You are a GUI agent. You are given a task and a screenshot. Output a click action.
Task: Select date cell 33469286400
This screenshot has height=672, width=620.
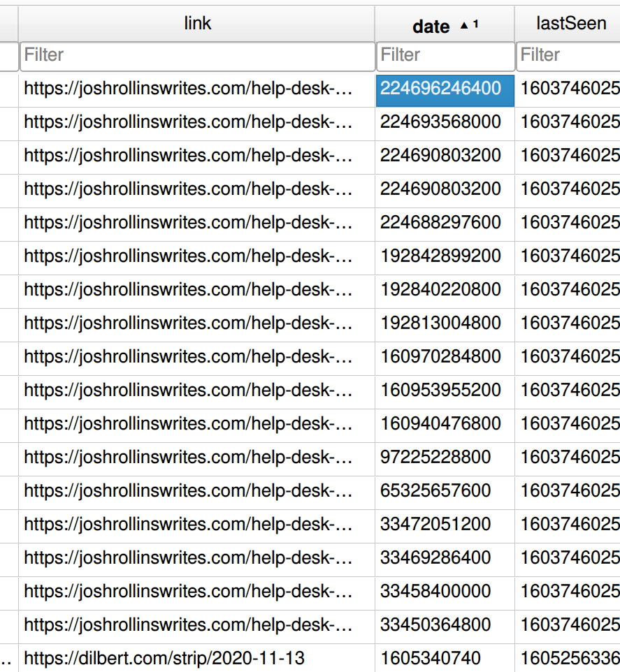click(445, 560)
